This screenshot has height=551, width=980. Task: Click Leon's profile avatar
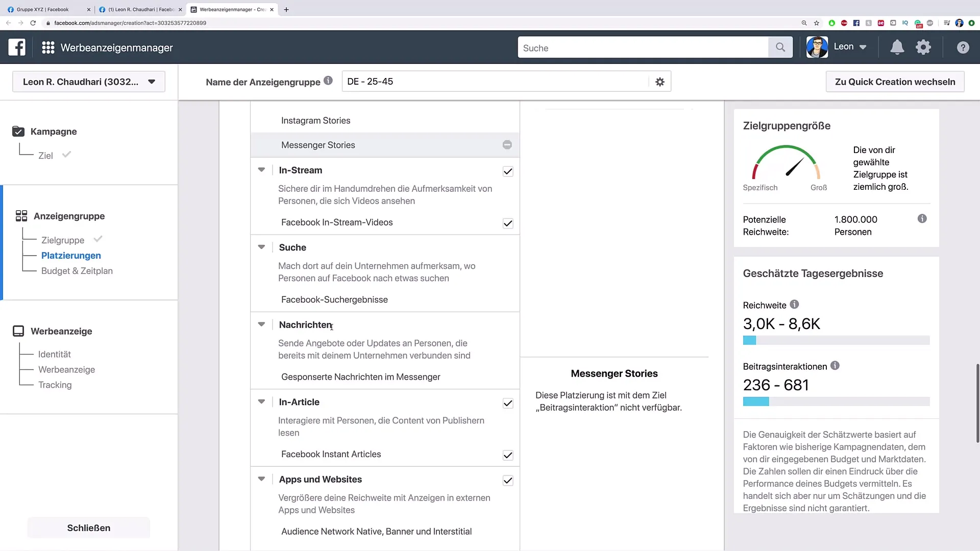tap(817, 47)
